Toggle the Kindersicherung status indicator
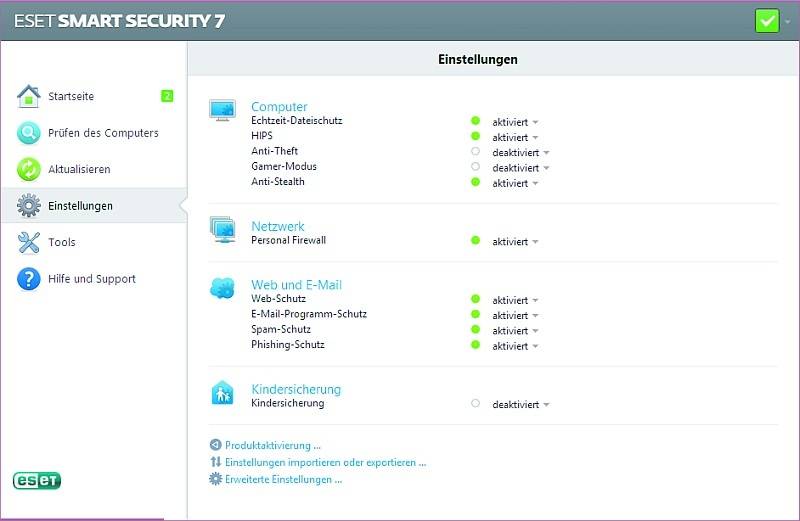 pos(476,403)
